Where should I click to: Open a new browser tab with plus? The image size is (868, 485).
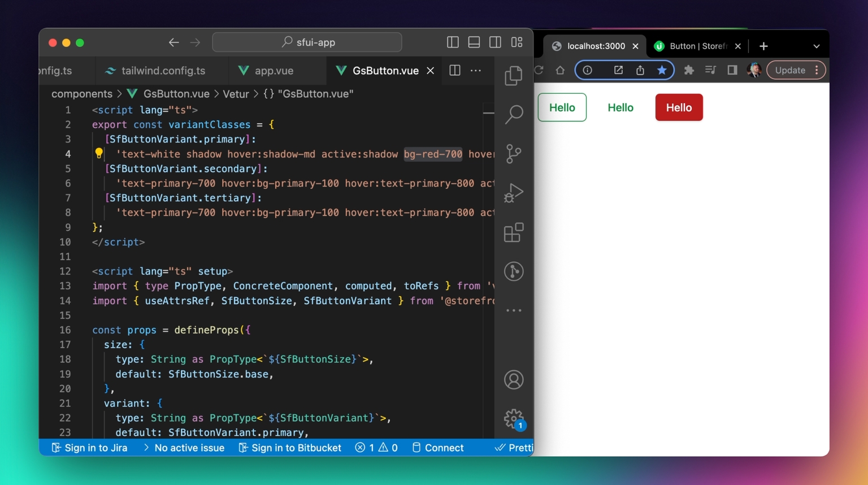(x=763, y=46)
